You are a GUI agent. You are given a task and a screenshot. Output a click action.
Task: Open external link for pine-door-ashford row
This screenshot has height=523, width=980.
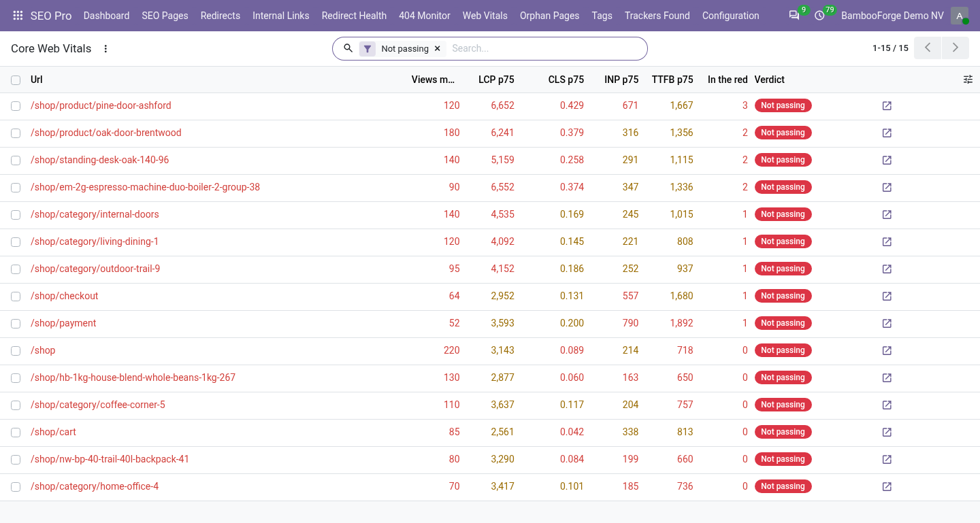pos(887,105)
